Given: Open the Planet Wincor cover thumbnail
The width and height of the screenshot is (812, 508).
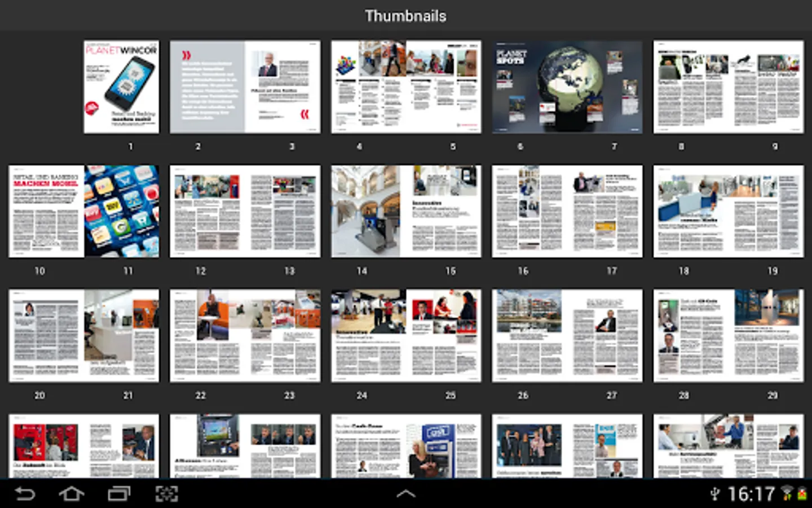Looking at the screenshot, I should tap(121, 87).
